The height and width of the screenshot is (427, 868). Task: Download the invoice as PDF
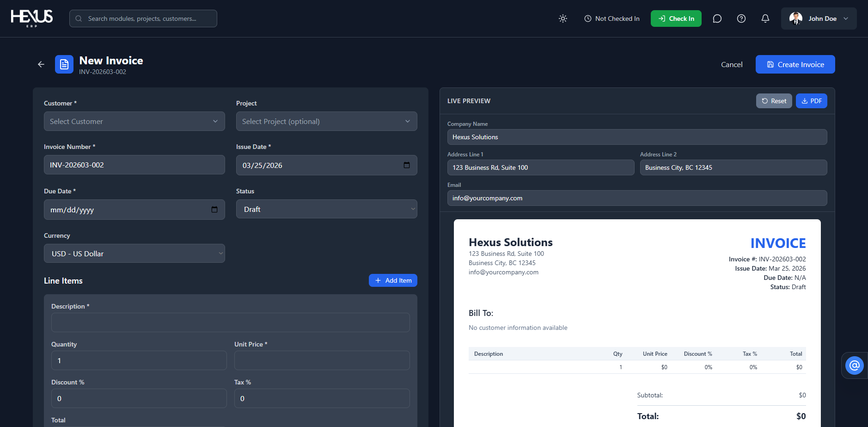tap(812, 101)
